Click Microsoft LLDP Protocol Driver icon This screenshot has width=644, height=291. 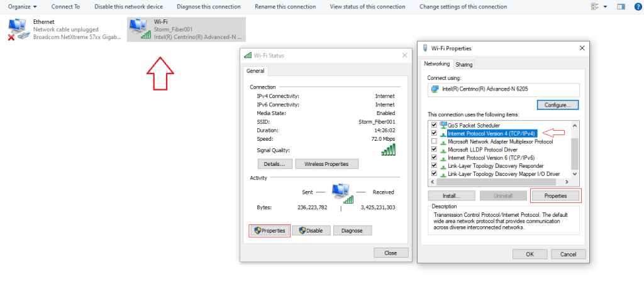click(x=443, y=150)
